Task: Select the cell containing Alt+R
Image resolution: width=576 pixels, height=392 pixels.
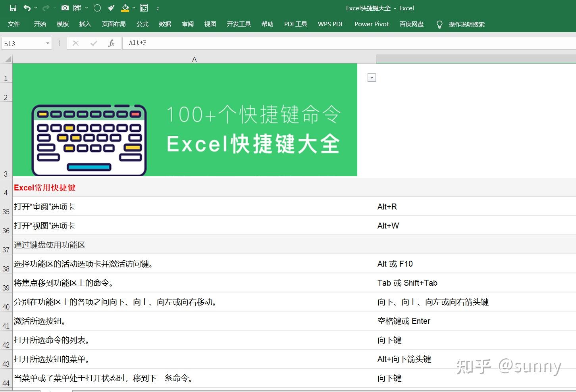Action: coord(476,207)
